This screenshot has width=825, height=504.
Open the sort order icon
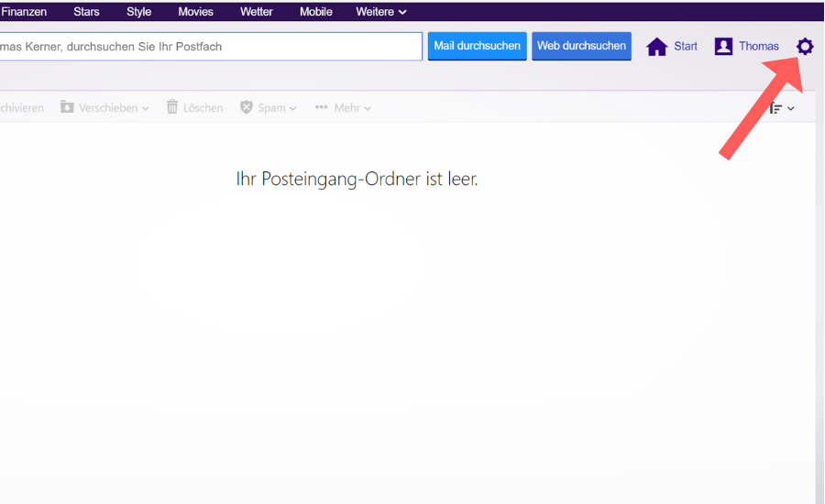point(776,108)
